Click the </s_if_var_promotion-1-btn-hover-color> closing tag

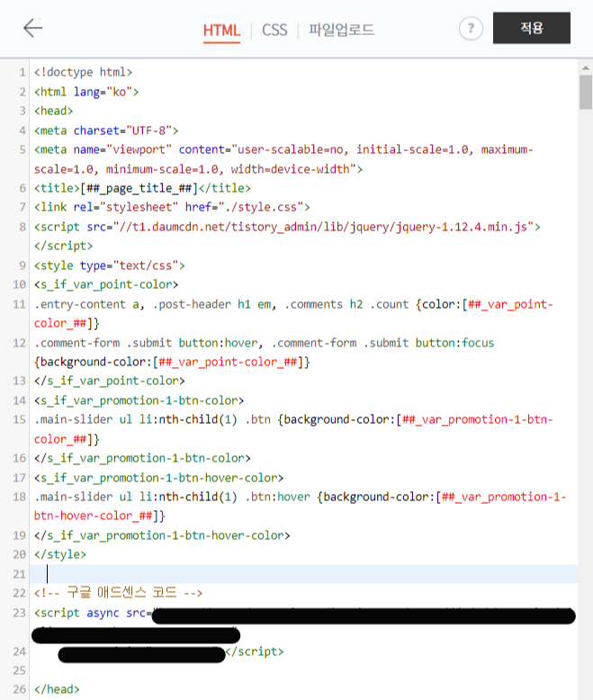(x=162, y=535)
